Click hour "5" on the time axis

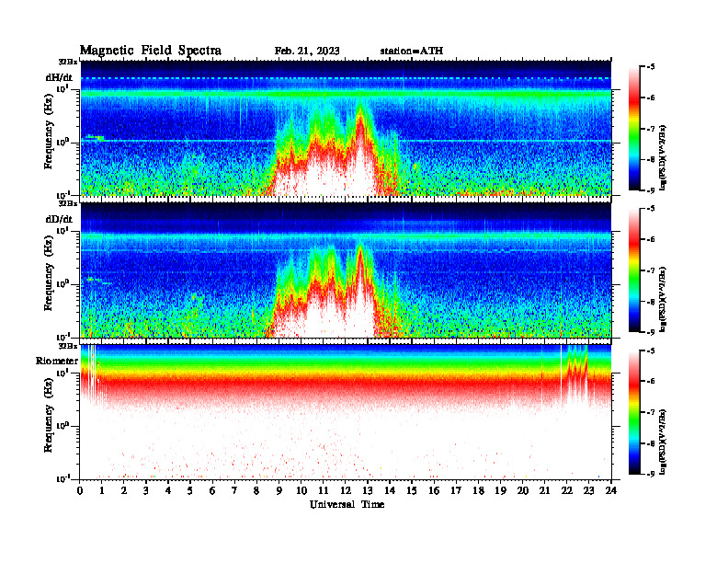pos(190,491)
